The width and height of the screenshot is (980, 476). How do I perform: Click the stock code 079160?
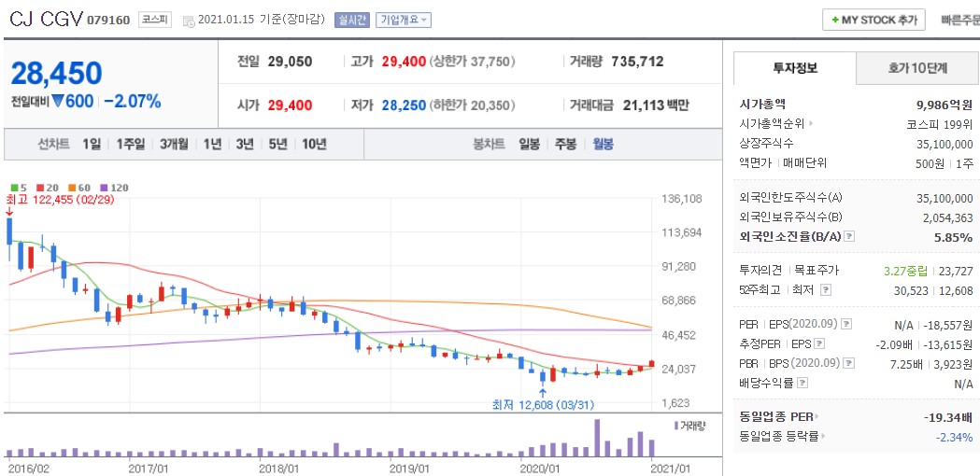click(x=108, y=21)
